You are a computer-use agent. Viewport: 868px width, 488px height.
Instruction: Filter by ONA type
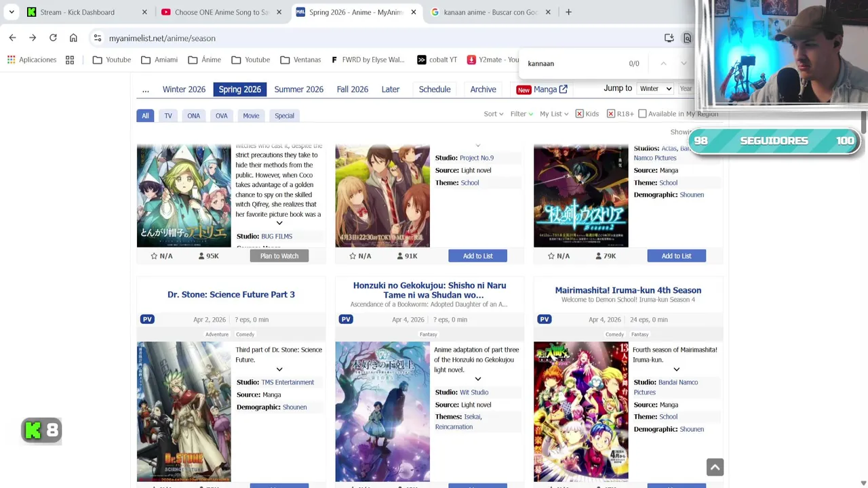194,115
